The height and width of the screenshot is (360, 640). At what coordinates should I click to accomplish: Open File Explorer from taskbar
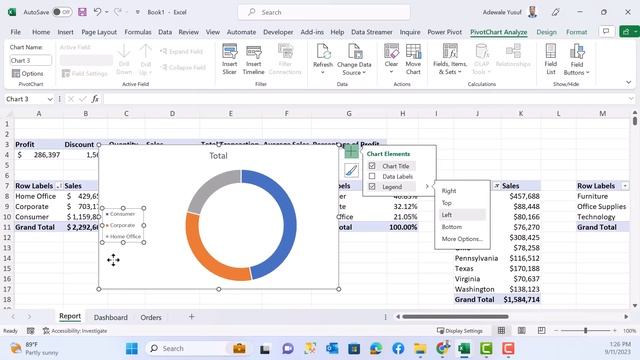420,349
